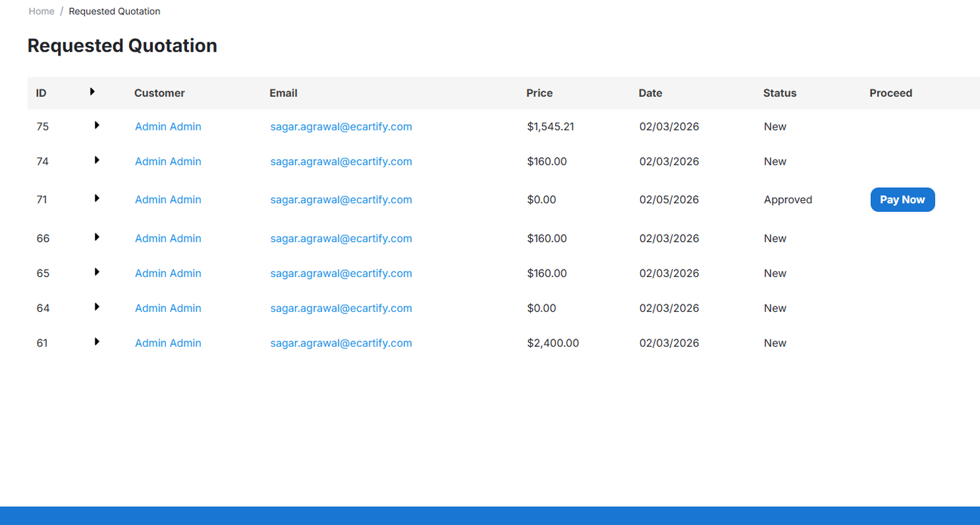The height and width of the screenshot is (525, 980).
Task: Expand quotation row 75 details
Action: click(97, 125)
